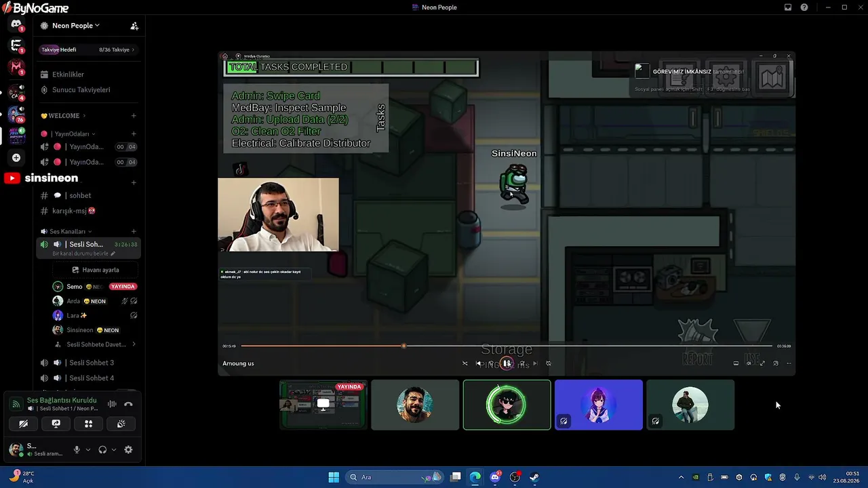Screen dimensions: 868x488
Task: Adjust media player volume icon
Action: click(749, 363)
